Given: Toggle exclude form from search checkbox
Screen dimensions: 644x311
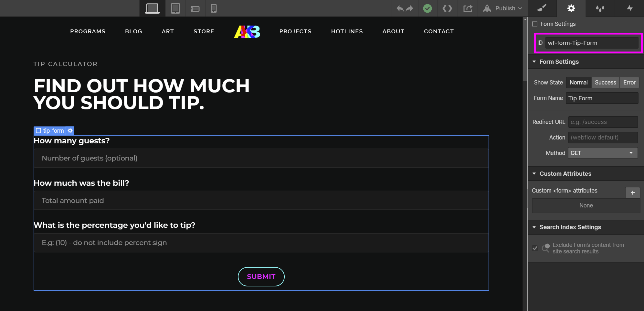Looking at the screenshot, I should (x=535, y=248).
